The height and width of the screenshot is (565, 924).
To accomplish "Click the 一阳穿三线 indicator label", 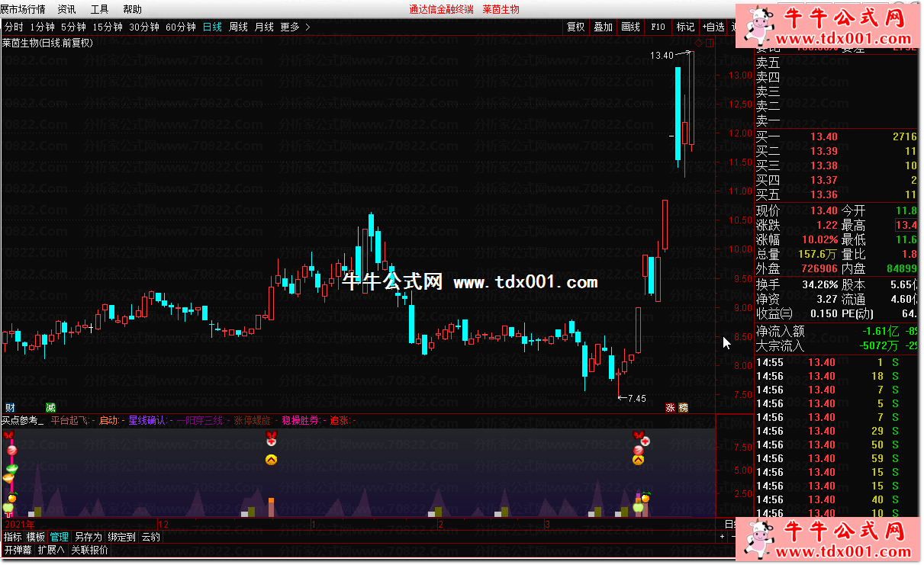I will point(200,420).
